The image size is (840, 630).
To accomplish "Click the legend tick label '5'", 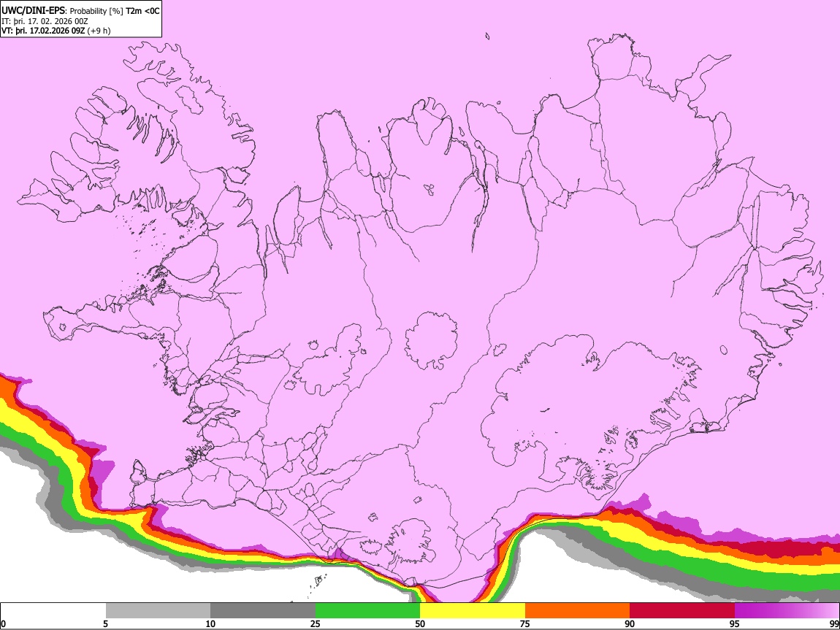I will [x=105, y=623].
